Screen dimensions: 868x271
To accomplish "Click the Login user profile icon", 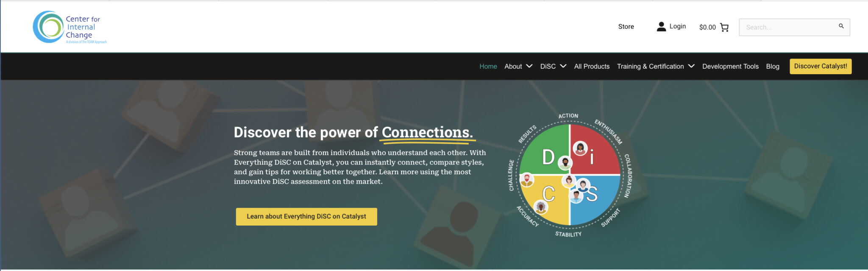I will 661,27.
